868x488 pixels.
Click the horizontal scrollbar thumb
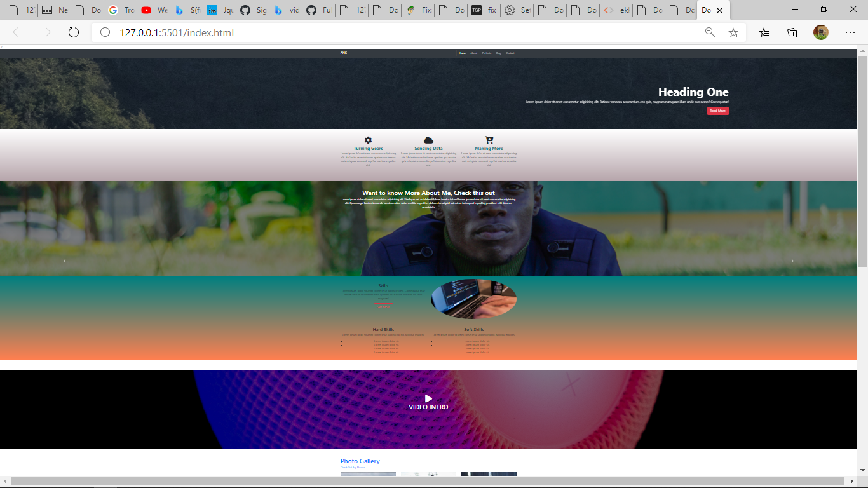click(x=426, y=482)
